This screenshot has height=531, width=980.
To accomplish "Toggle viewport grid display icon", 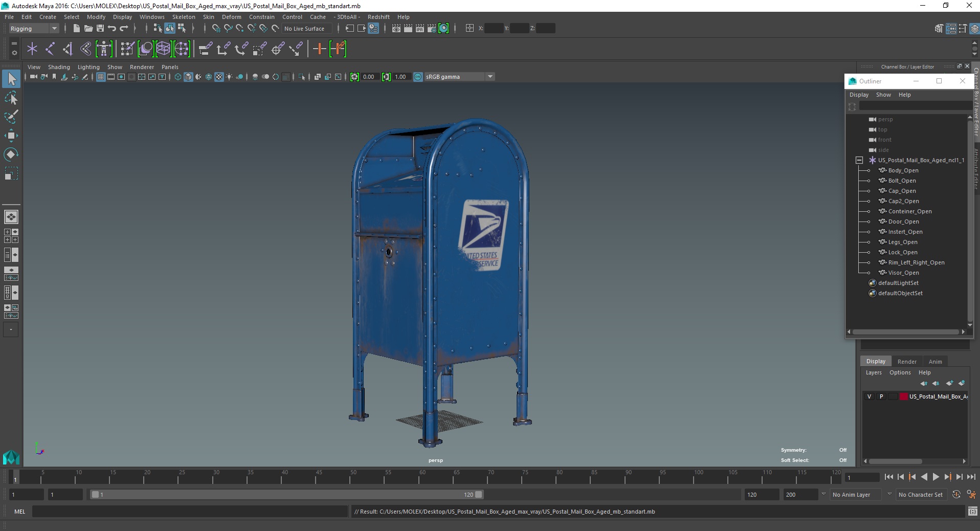I will 101,77.
